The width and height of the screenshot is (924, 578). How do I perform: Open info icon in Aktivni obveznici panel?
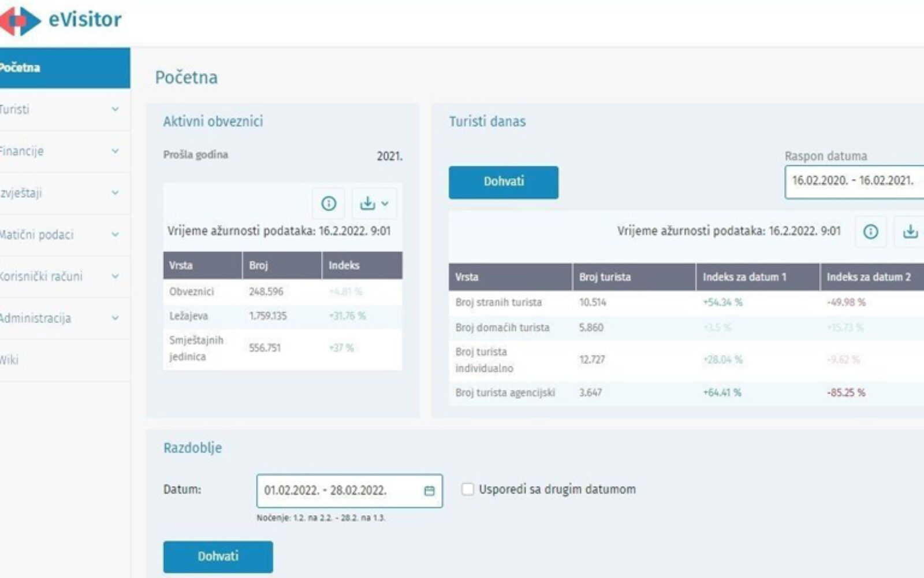329,203
